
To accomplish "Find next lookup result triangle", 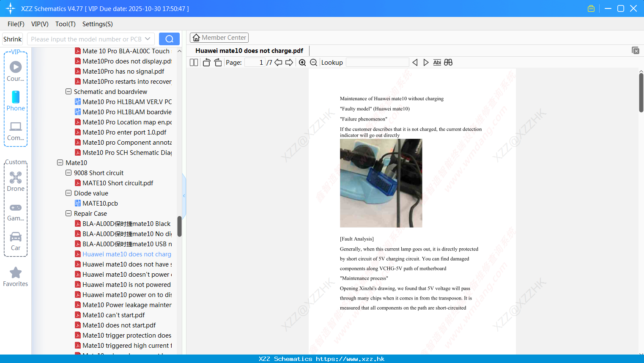I will click(x=426, y=63).
